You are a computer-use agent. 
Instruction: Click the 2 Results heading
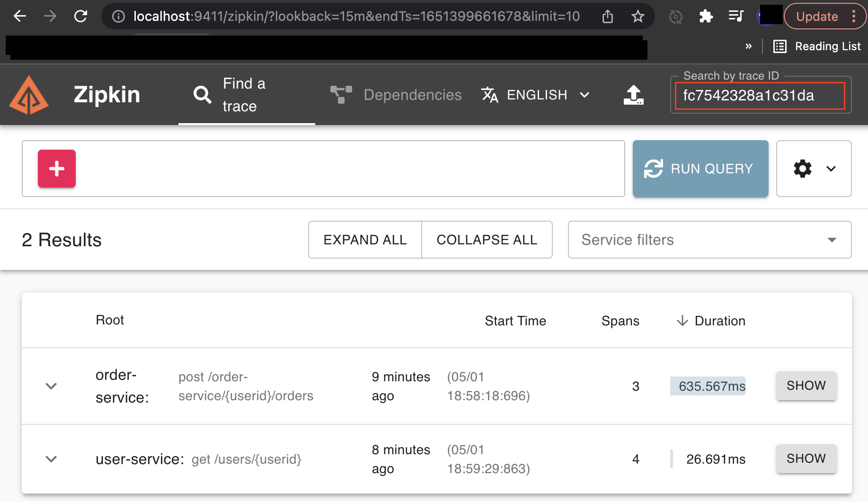[62, 240]
